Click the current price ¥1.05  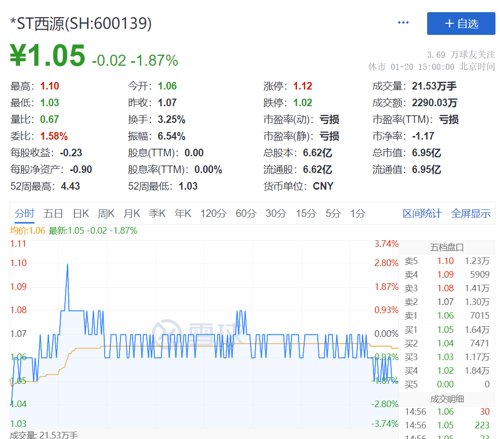(x=48, y=55)
